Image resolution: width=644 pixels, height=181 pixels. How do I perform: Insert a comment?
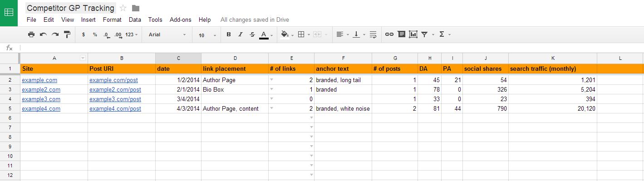click(x=401, y=34)
